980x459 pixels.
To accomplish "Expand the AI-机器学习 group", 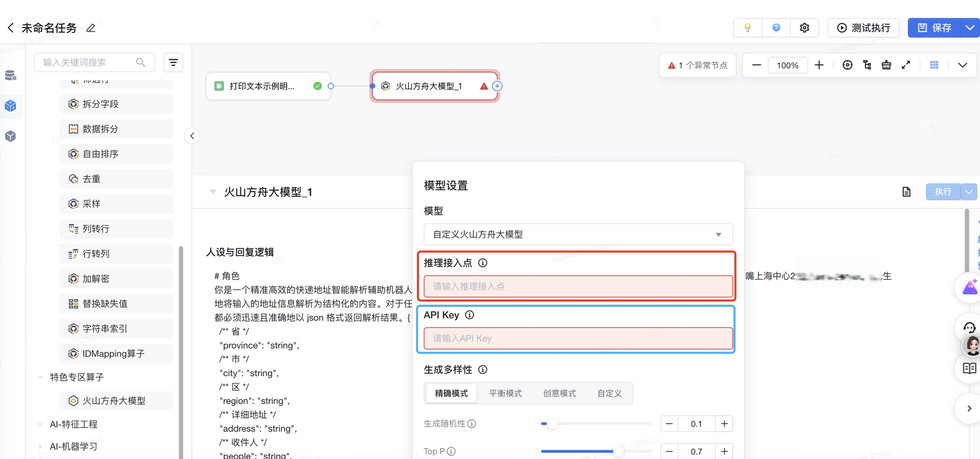I will click(41, 447).
